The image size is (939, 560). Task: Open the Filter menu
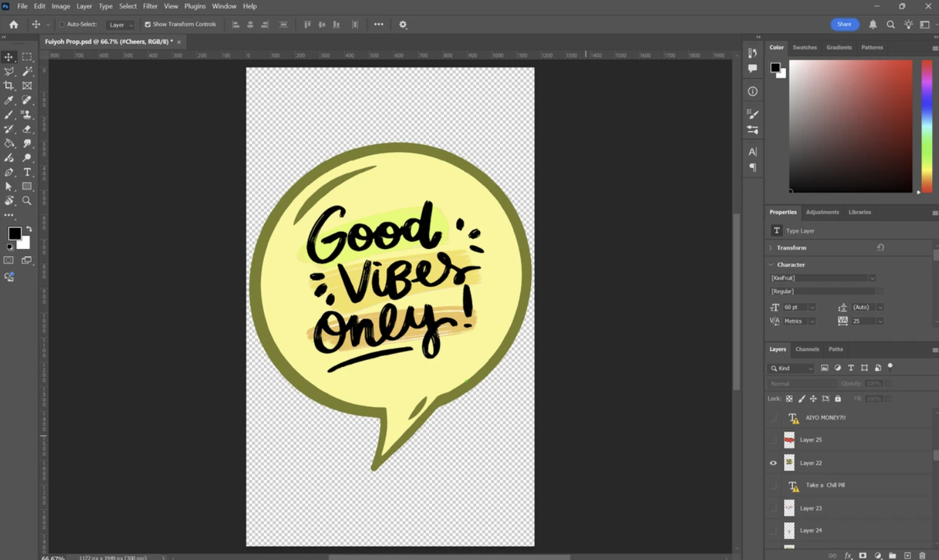[x=150, y=6]
